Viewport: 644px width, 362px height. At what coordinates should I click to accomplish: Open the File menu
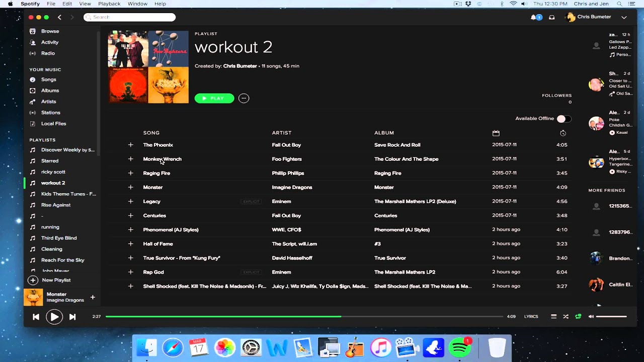click(x=51, y=4)
